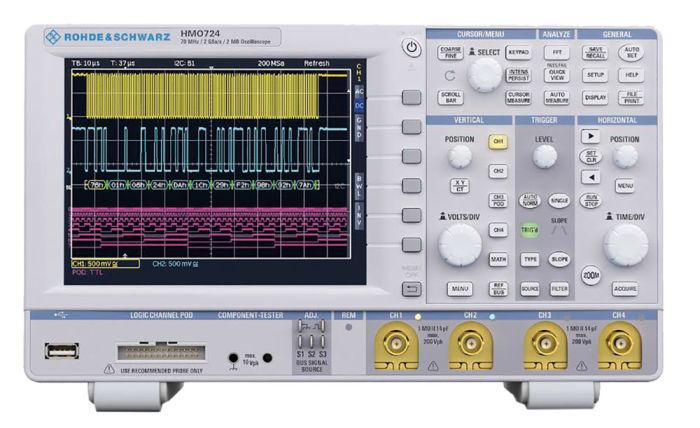Image resolution: width=700 pixels, height=428 pixels.
Task: Tap the oval trigger SLOPE button
Action: pyautogui.click(x=559, y=259)
